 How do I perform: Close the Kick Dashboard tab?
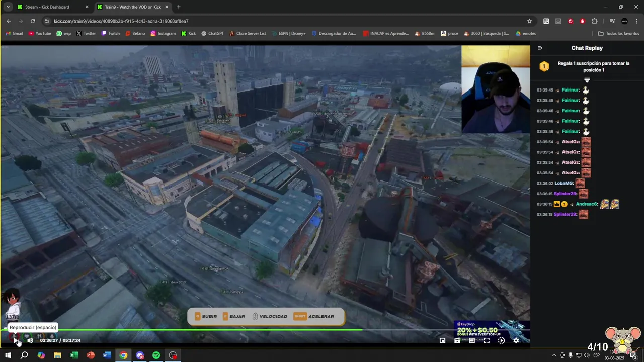pyautogui.click(x=87, y=7)
